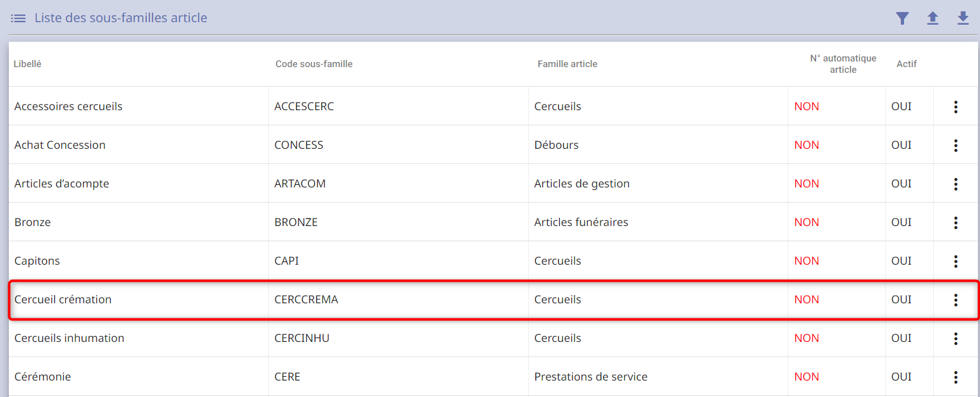Click the upload arrow icon
Screen dimensions: 980x397
(933, 18)
